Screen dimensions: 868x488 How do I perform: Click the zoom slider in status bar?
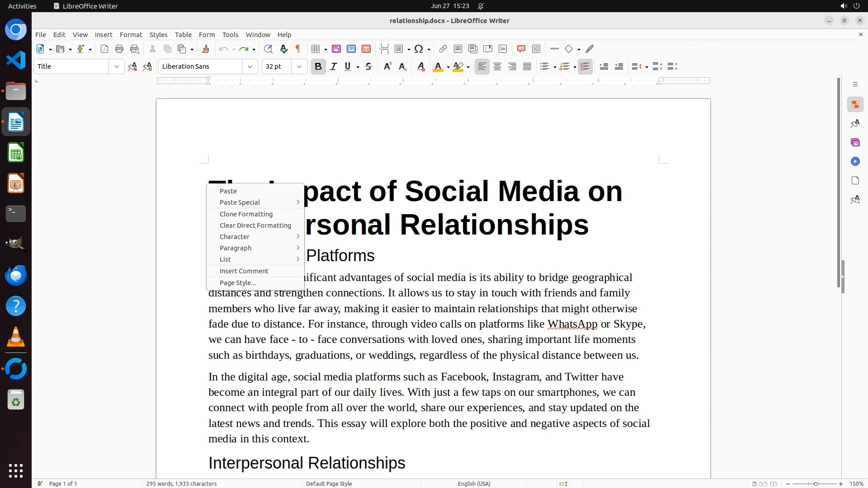click(815, 484)
